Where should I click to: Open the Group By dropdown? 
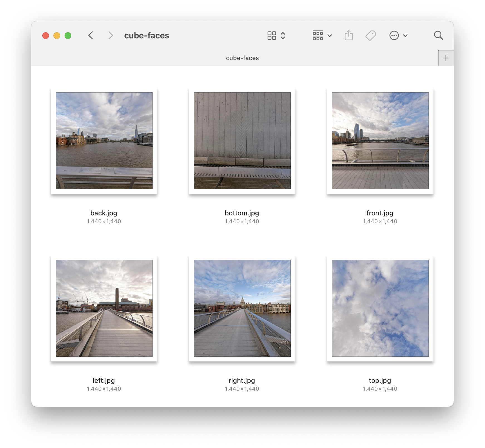point(322,36)
